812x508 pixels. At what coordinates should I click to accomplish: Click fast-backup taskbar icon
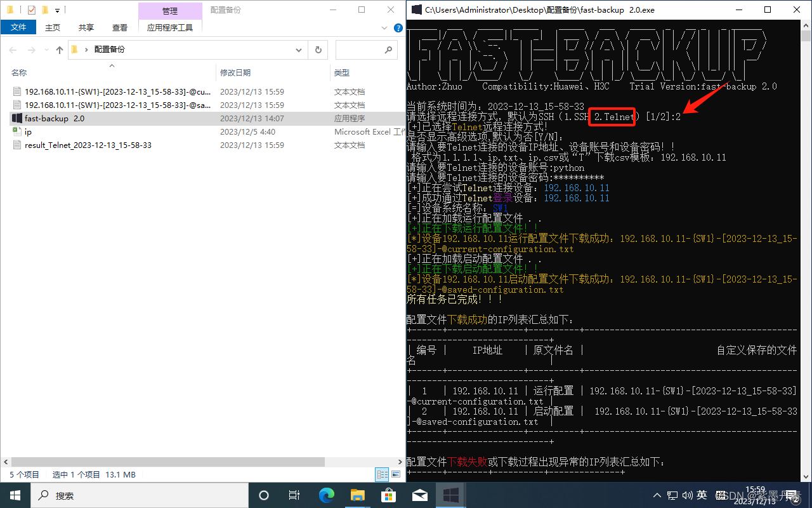pyautogui.click(x=451, y=495)
